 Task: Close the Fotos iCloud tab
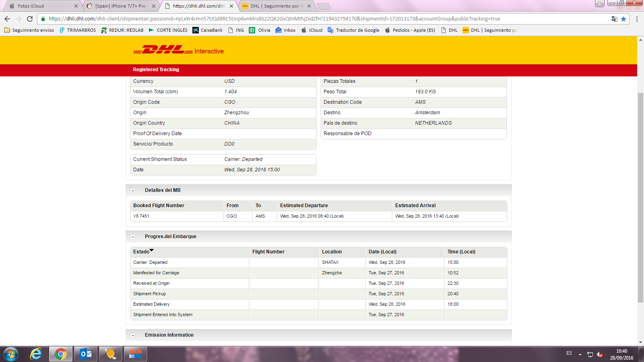coord(76,6)
